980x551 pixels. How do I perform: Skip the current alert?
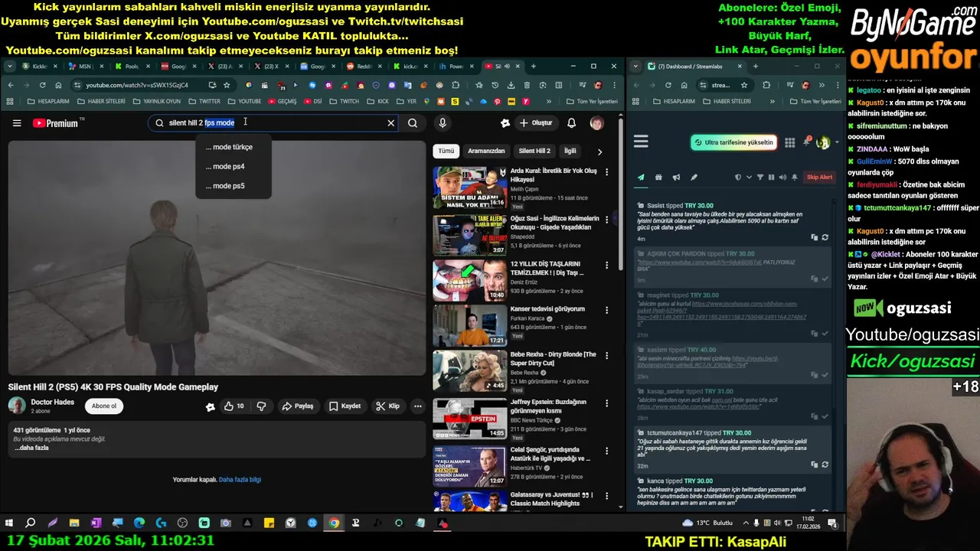tap(819, 178)
